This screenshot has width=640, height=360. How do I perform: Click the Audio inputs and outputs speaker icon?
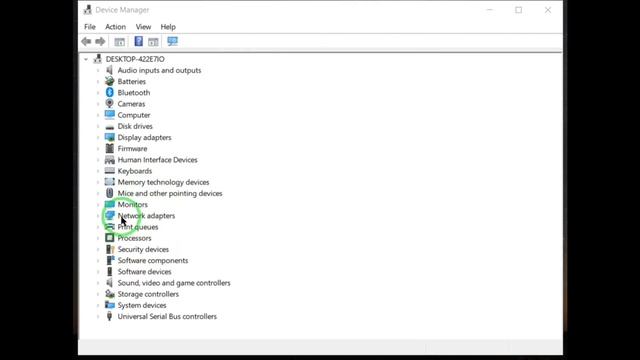(x=109, y=70)
